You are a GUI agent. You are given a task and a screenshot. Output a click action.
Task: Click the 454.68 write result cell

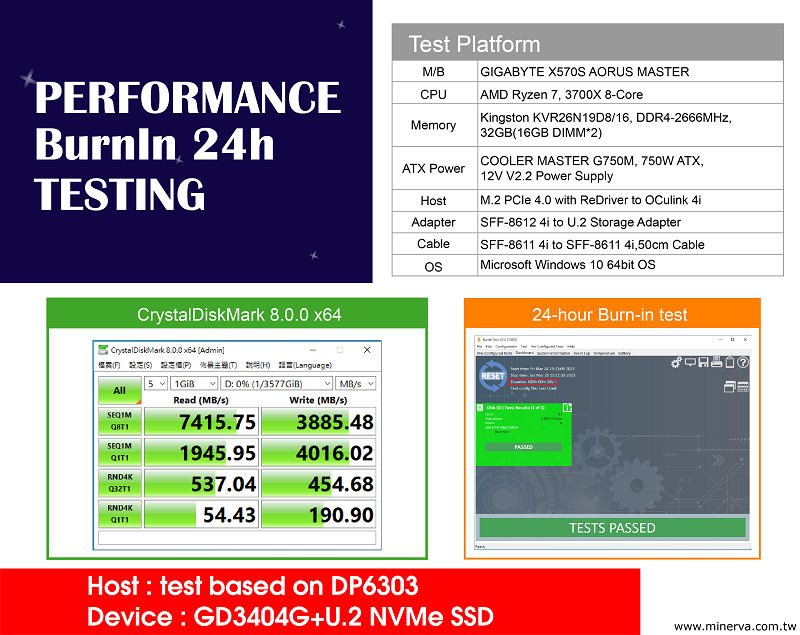(318, 484)
